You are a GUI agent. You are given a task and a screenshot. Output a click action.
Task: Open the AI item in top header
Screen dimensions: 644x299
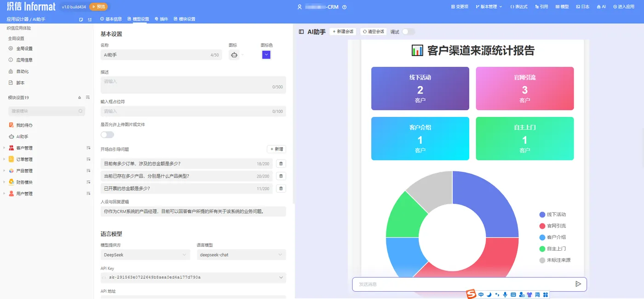tap(601, 7)
